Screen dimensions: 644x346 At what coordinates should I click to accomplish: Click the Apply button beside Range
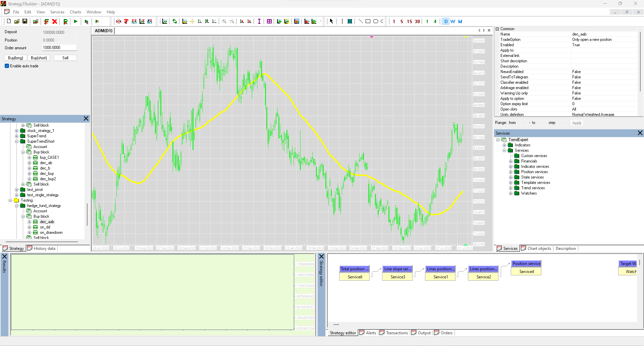pyautogui.click(x=577, y=123)
